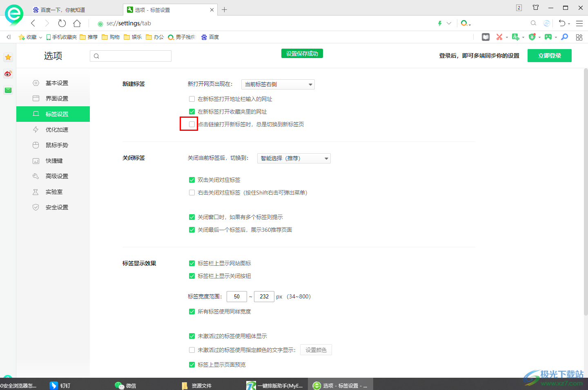The height and width of the screenshot is (390, 588).
Task: Toggle 标签栏上显示关闭按钮 checkbox
Action: 192,276
